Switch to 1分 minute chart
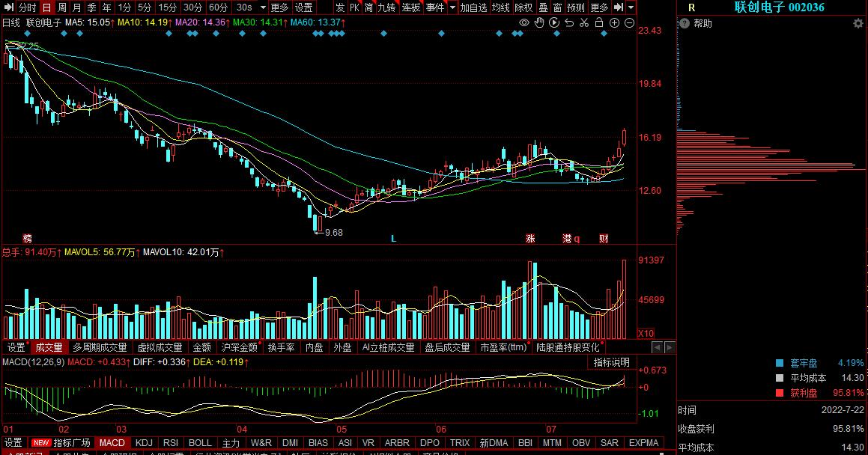868x455 pixels. click(124, 7)
